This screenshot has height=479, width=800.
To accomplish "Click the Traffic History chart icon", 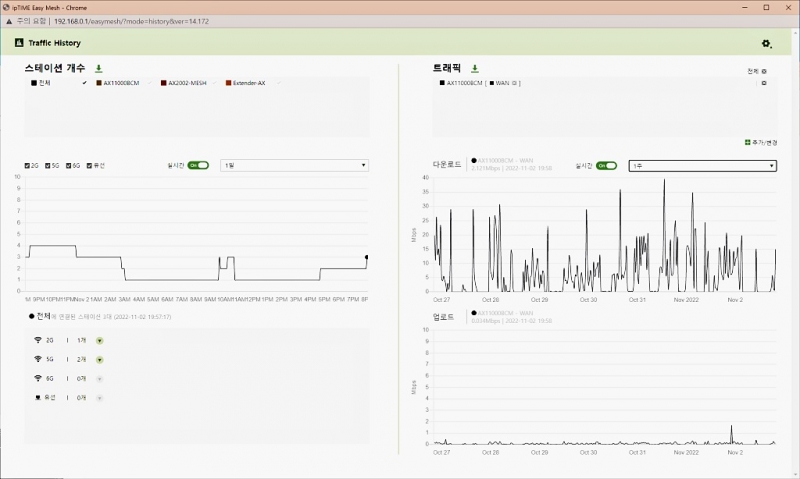I will coord(18,43).
